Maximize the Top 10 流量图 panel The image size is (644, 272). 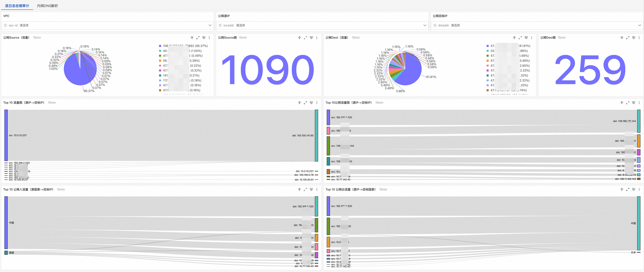[x=305, y=103]
